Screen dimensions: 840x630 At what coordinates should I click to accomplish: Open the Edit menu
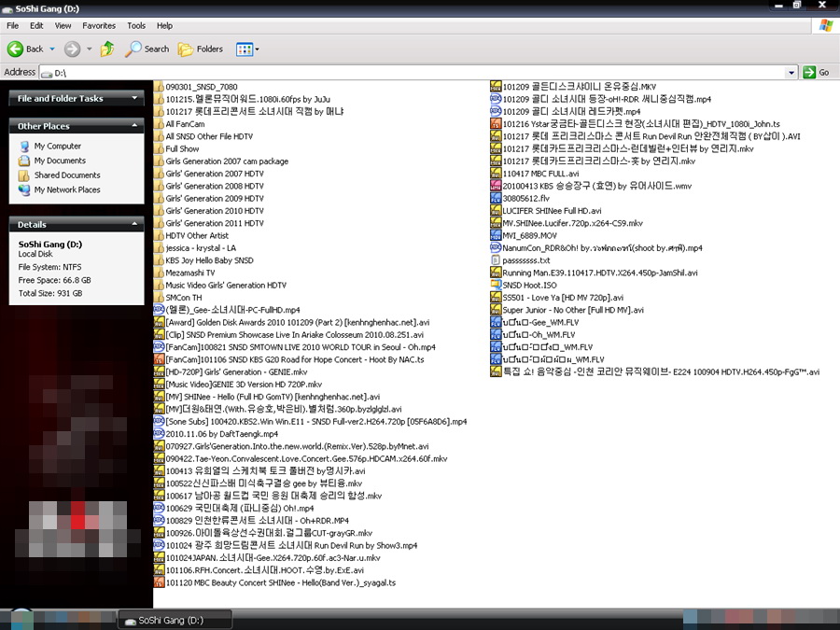36,26
